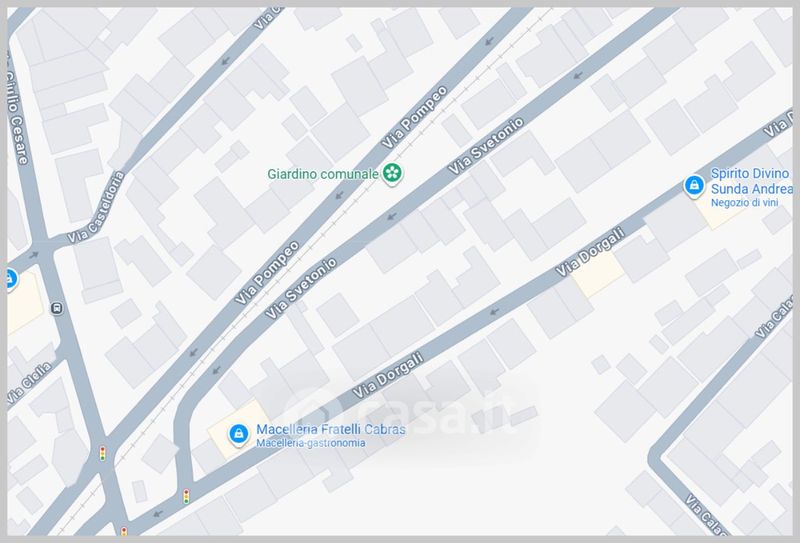800x543 pixels.
Task: Click the partially visible blue shop pin at left edge
Action: [x=11, y=280]
